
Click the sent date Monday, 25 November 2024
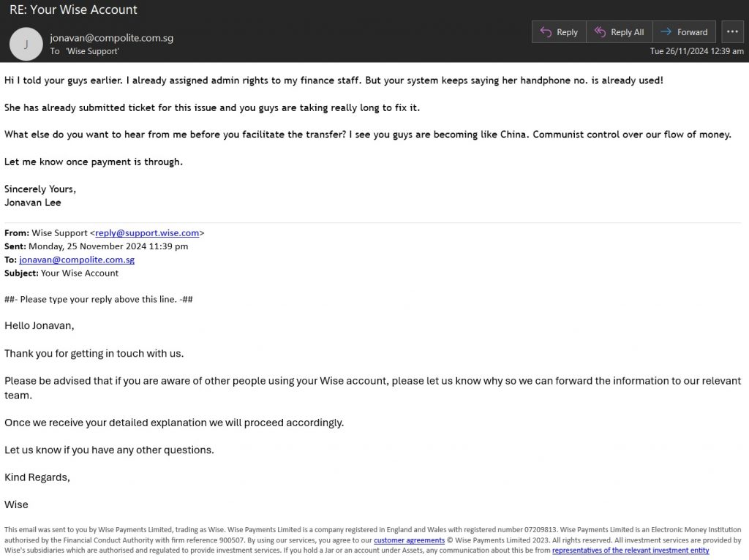[x=108, y=246]
